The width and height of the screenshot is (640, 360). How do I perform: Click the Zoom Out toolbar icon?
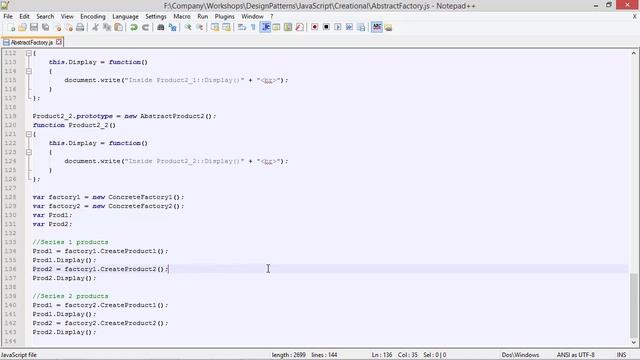199,27
